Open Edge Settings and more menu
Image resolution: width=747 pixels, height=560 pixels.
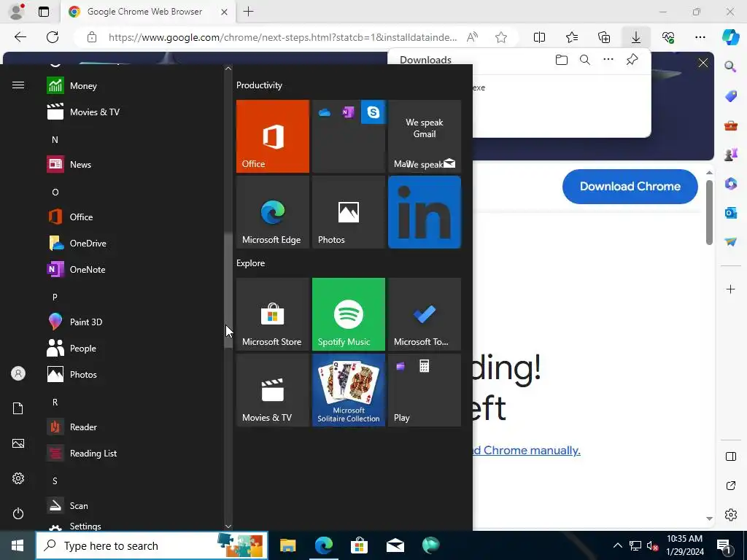[700, 37]
